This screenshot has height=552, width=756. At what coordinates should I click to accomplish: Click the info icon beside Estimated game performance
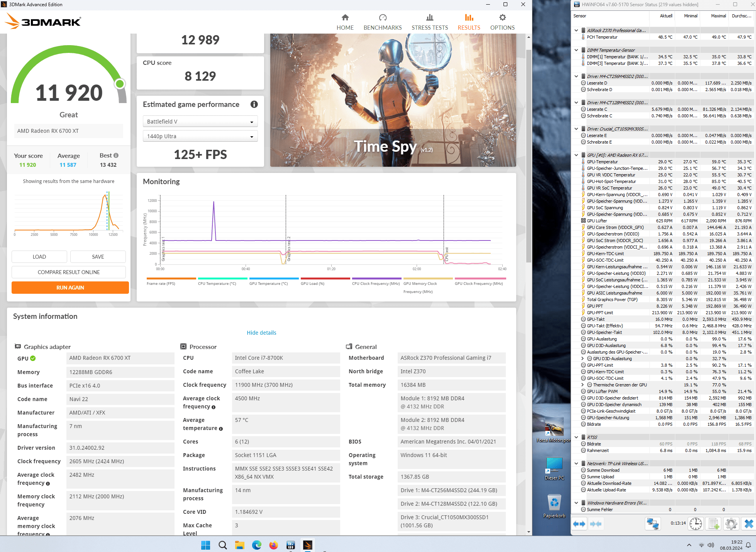[254, 104]
